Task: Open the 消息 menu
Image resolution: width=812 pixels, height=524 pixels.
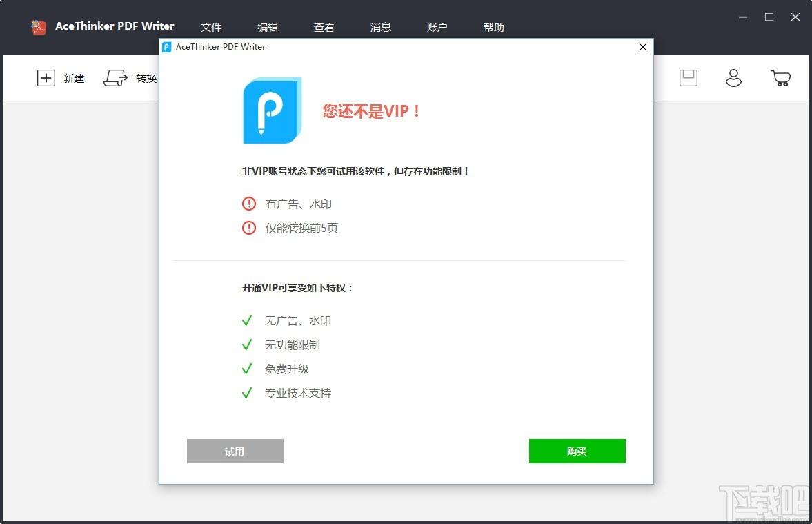Action: [381, 27]
